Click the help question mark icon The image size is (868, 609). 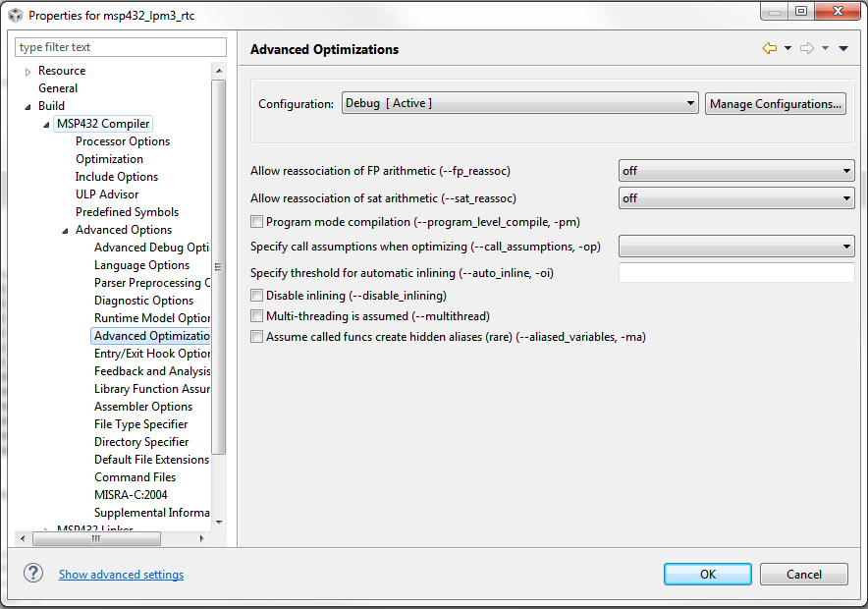33,574
